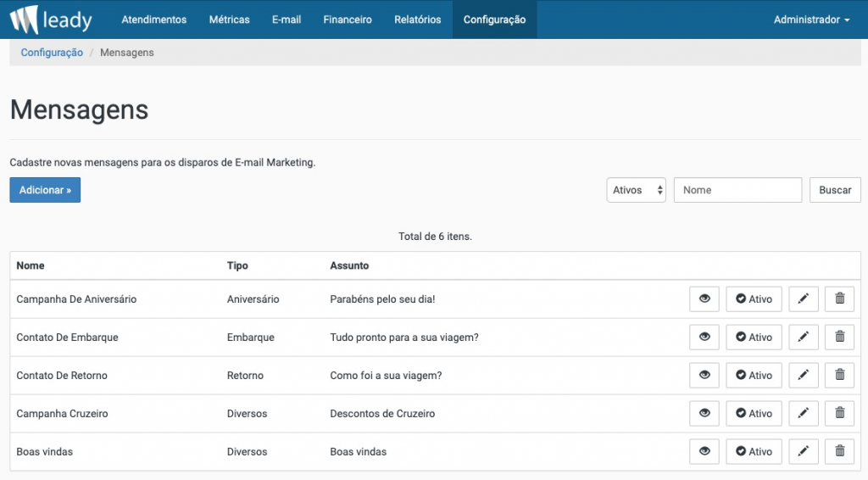
Task: Click 'Como foi a sua viagem?' subject
Action: coord(386,376)
